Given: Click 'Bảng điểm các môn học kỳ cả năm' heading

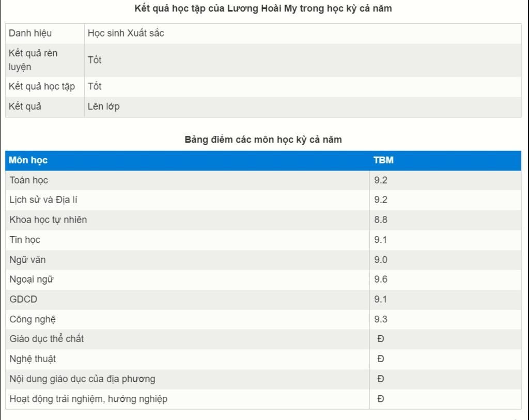Looking at the screenshot, I should click(263, 139).
